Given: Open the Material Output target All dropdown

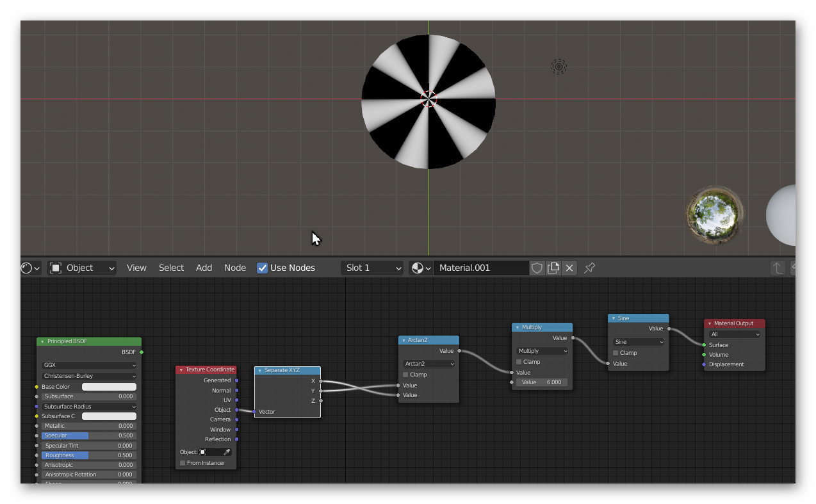Looking at the screenshot, I should click(x=735, y=334).
